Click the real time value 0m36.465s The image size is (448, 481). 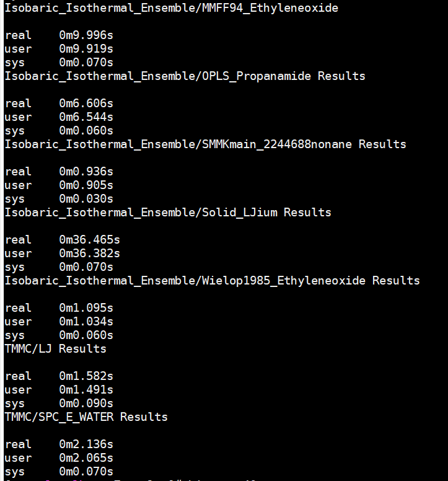tap(90, 240)
